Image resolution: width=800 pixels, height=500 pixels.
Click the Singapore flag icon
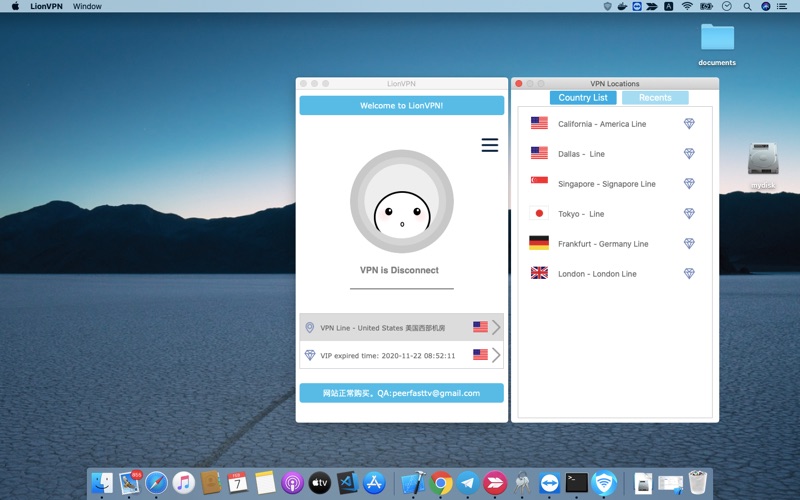(x=539, y=180)
